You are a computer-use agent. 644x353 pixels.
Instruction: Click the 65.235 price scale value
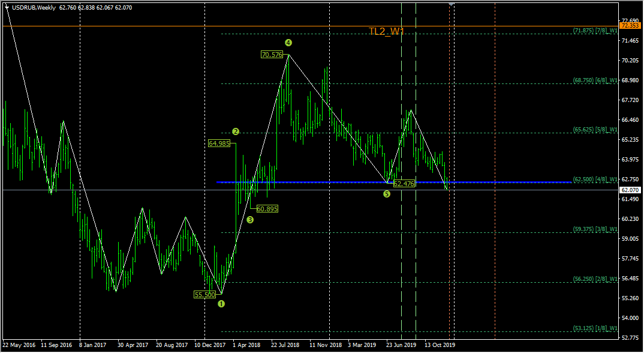click(x=630, y=140)
